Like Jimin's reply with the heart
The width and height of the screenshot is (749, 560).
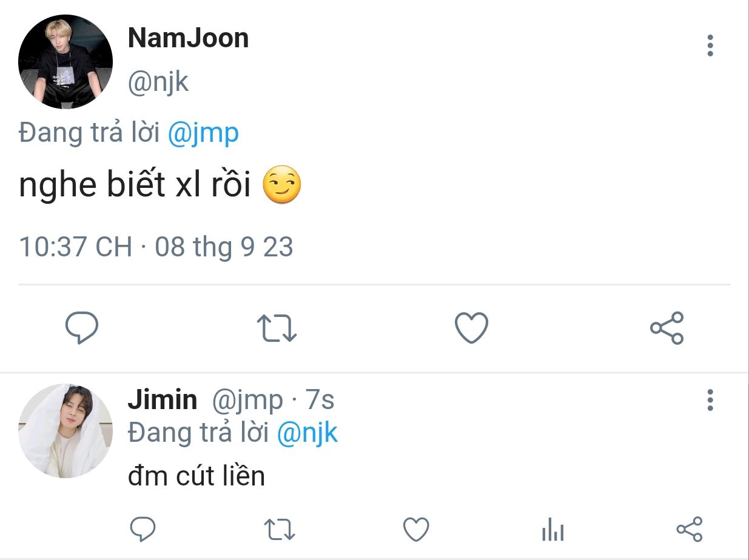click(417, 530)
